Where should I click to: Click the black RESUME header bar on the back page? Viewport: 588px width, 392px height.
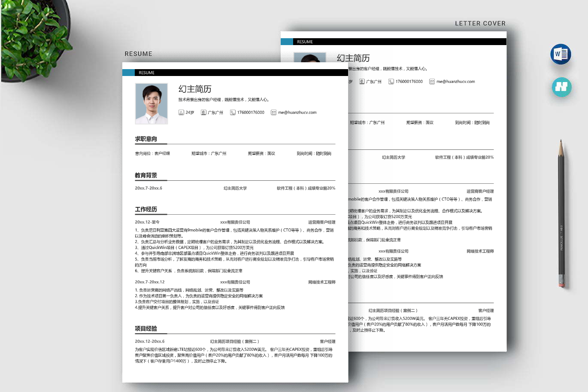[400, 42]
